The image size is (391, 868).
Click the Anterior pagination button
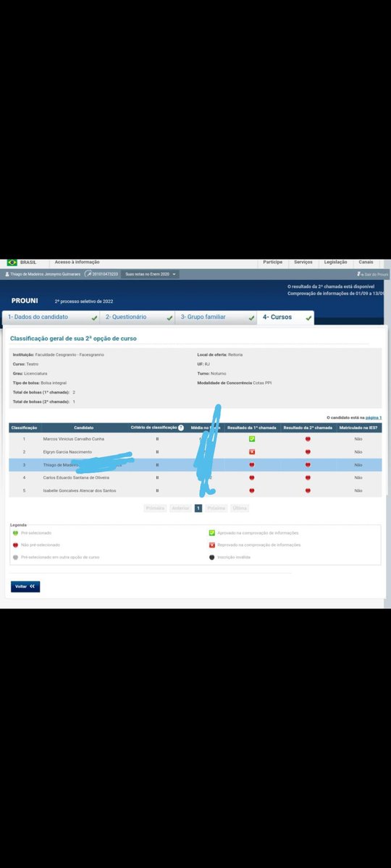pos(180,508)
